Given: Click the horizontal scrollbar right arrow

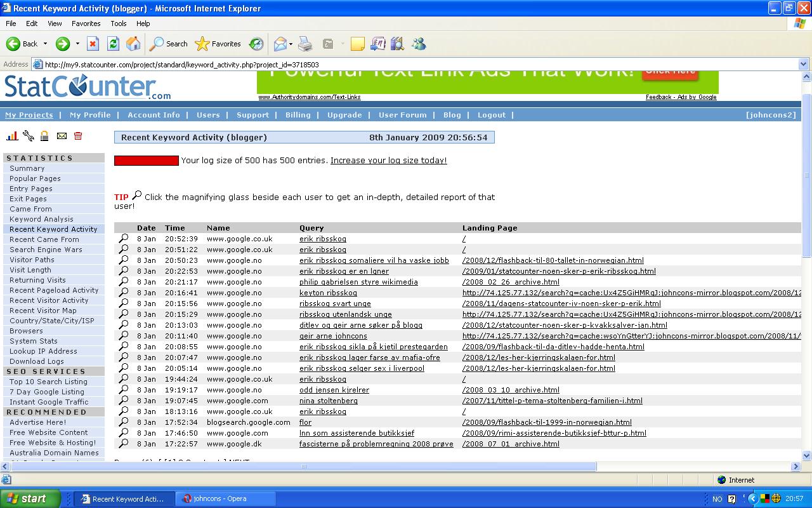Looking at the screenshot, I should (x=796, y=467).
